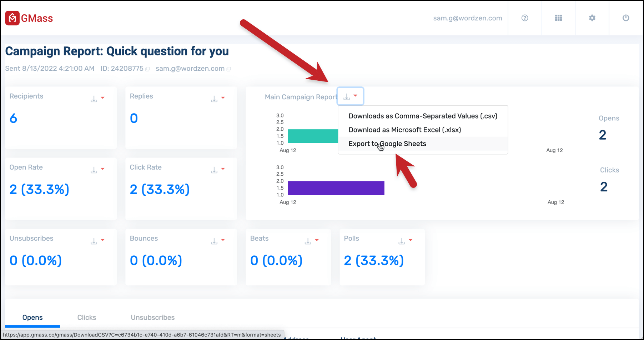Click account email sam.g@wordzen.com in header
Image resolution: width=644 pixels, height=340 pixels.
(x=468, y=18)
